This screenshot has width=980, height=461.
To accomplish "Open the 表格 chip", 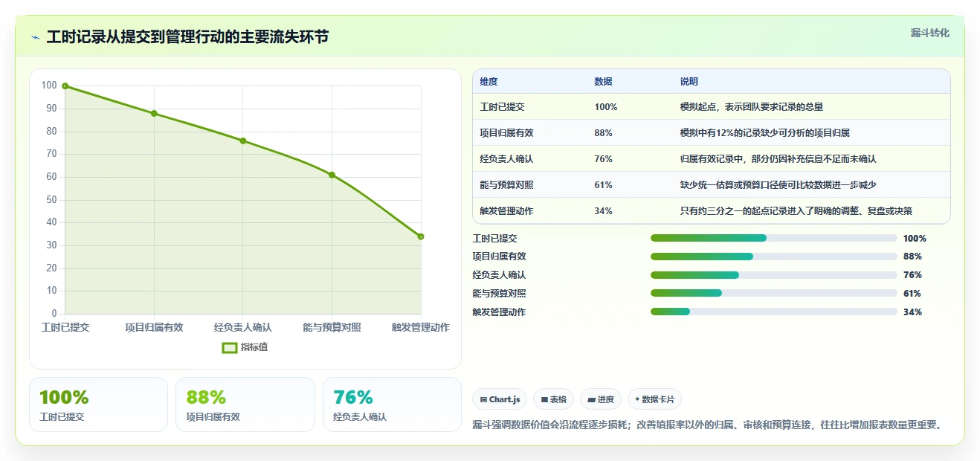I will (x=554, y=399).
